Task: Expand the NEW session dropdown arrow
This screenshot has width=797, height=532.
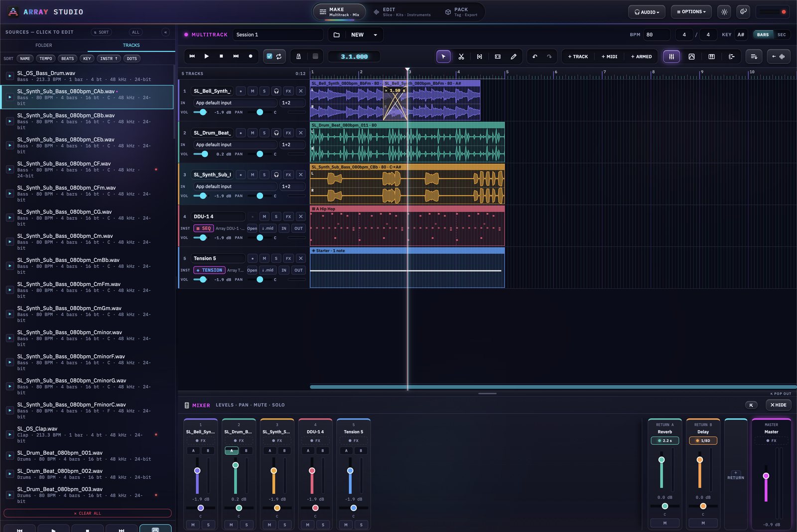Action: click(x=375, y=35)
